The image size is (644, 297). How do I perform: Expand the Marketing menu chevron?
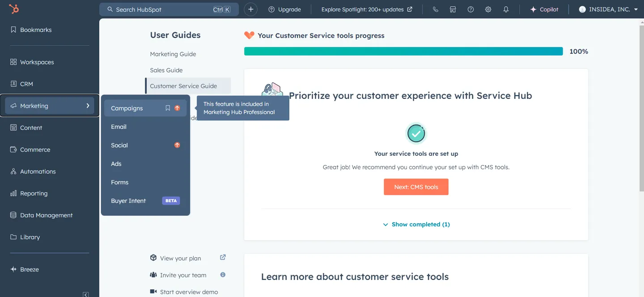point(88,106)
